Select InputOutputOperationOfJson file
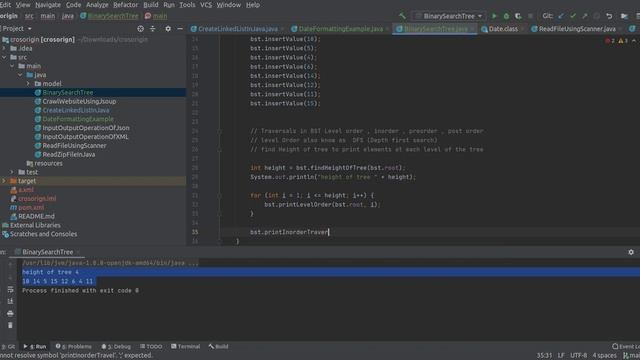This screenshot has height=360, width=640. point(86,128)
